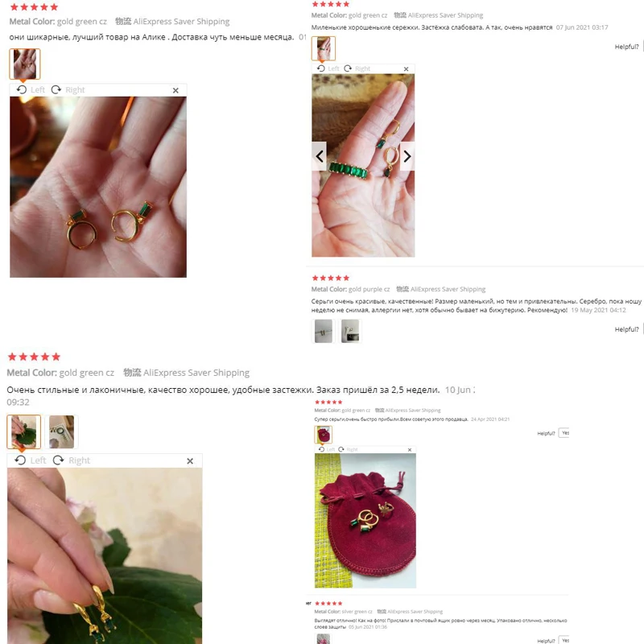This screenshot has height=644, width=644.
Task: Click Yes beside Helpful on red pouch review
Action: pyautogui.click(x=564, y=433)
